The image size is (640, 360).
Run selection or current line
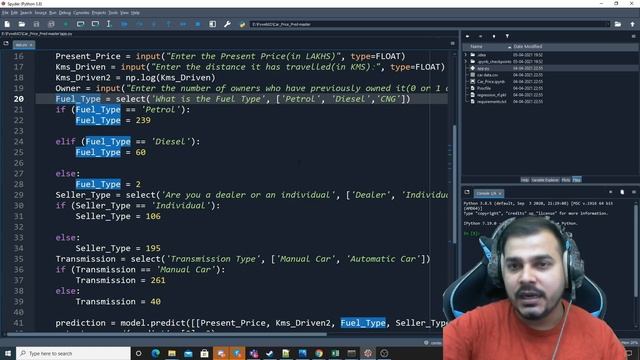(109, 24)
